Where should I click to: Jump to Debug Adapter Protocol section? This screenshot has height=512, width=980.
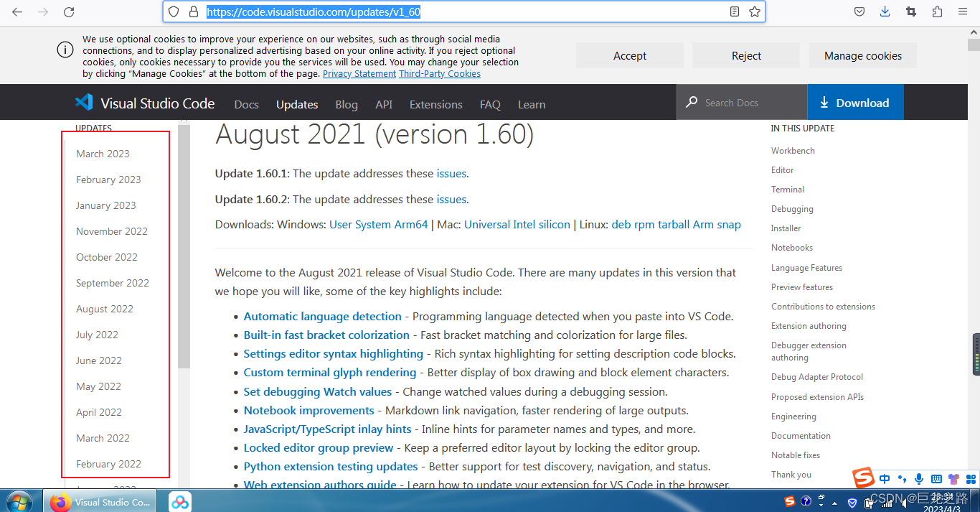pos(817,377)
